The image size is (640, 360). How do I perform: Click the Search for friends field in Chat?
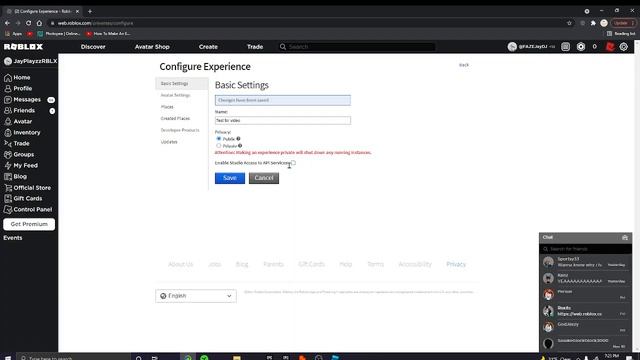click(x=585, y=249)
